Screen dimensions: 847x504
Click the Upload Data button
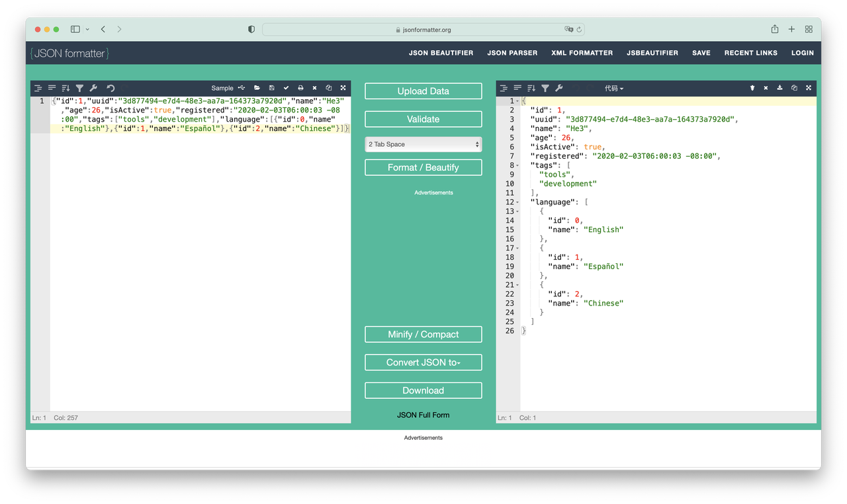(x=423, y=91)
